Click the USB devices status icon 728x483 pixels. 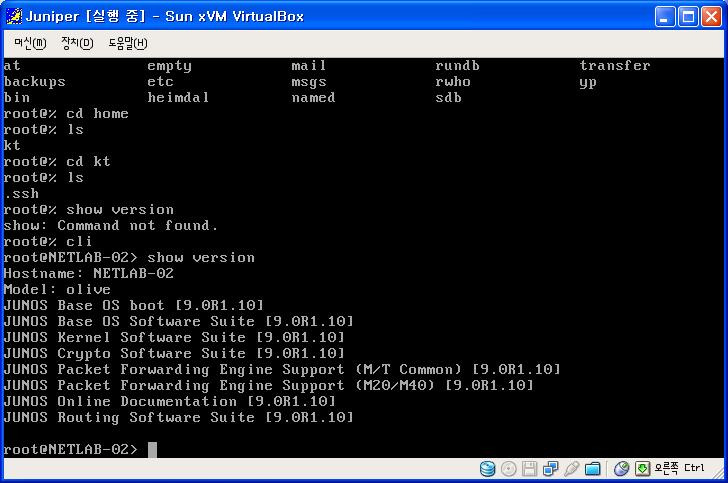(x=571, y=469)
